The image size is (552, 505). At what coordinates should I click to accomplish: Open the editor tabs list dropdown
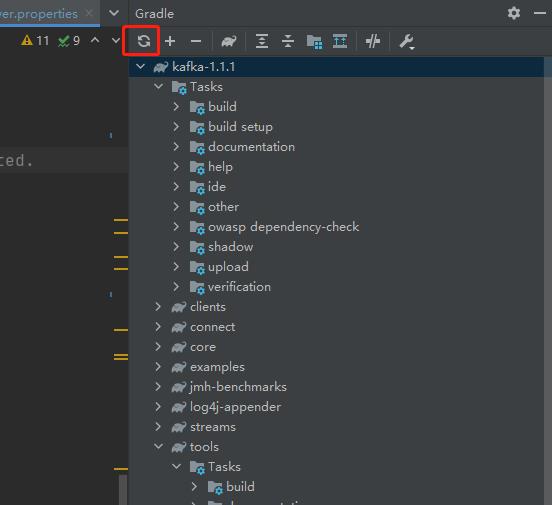coord(114,13)
